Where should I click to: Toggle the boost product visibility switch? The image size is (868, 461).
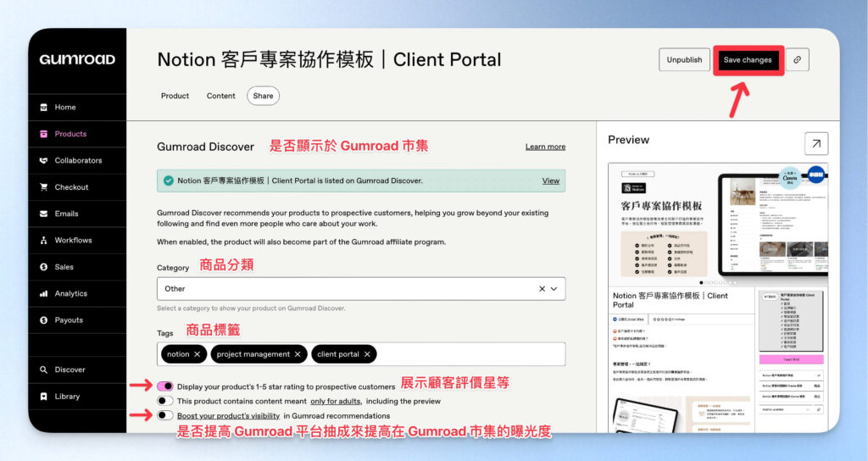[165, 415]
